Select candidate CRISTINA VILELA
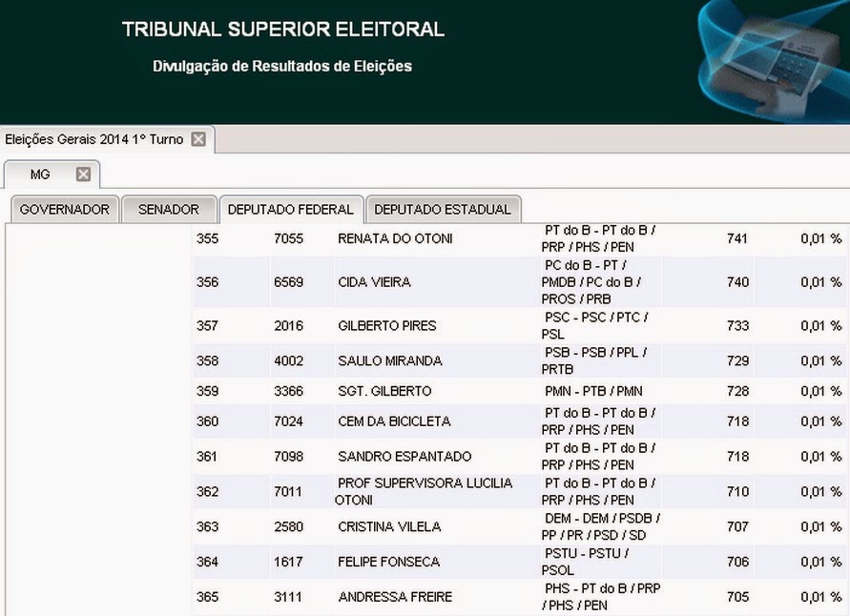The height and width of the screenshot is (616, 850). click(x=389, y=526)
